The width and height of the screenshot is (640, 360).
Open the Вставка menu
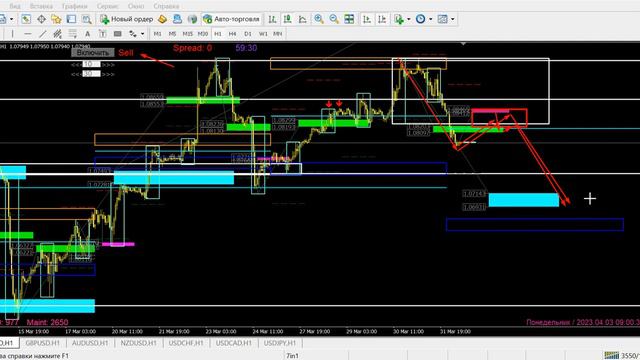tap(41, 6)
